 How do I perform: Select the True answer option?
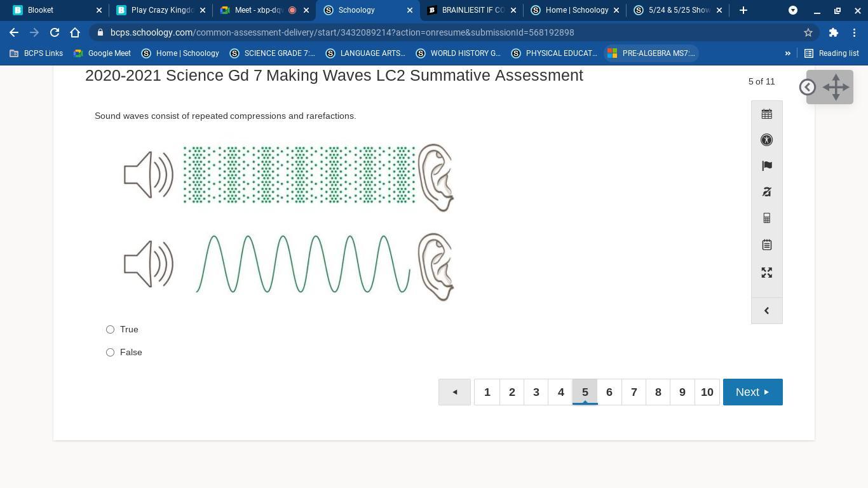[111, 329]
